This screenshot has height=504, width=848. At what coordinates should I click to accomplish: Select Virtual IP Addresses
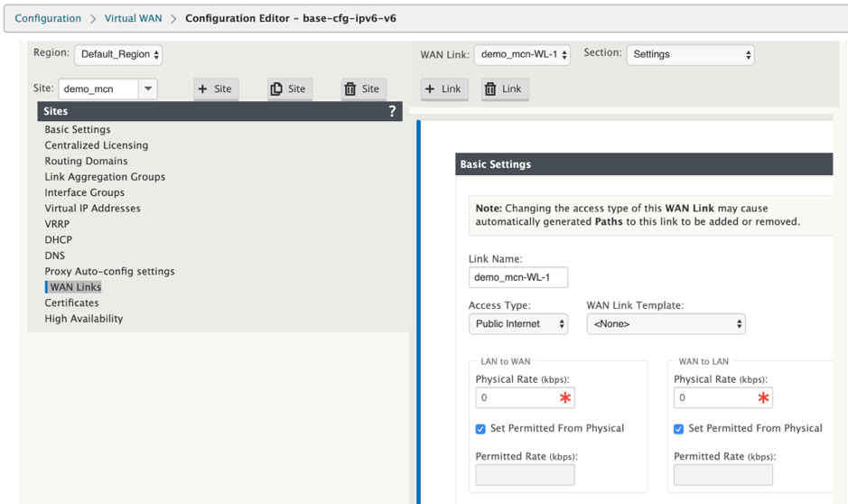[x=92, y=209]
